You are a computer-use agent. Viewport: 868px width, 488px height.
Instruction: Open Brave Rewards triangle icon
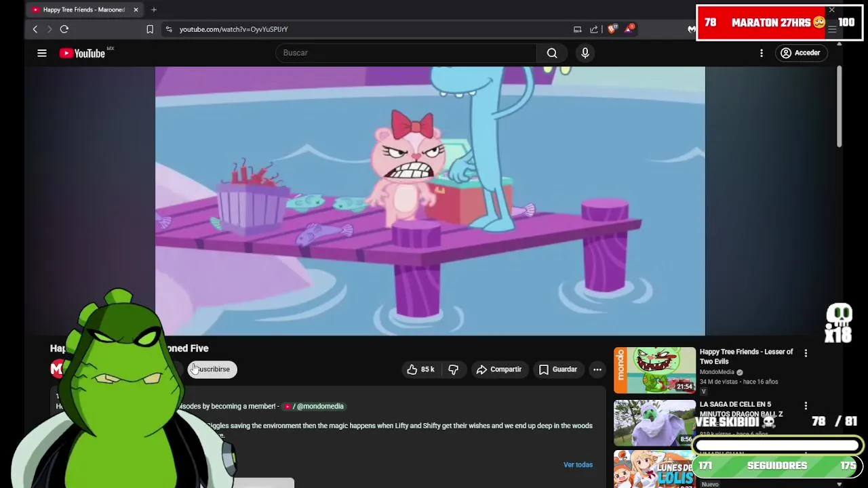[x=629, y=28]
